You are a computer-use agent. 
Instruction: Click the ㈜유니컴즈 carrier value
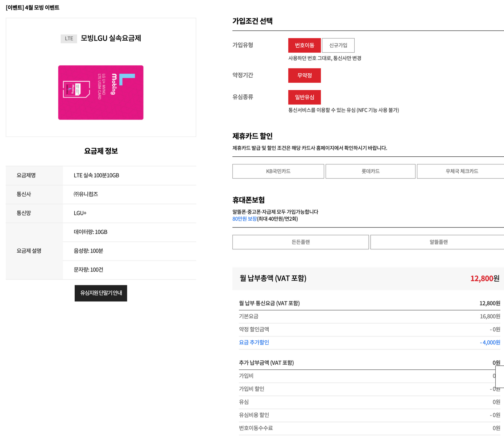coord(86,194)
